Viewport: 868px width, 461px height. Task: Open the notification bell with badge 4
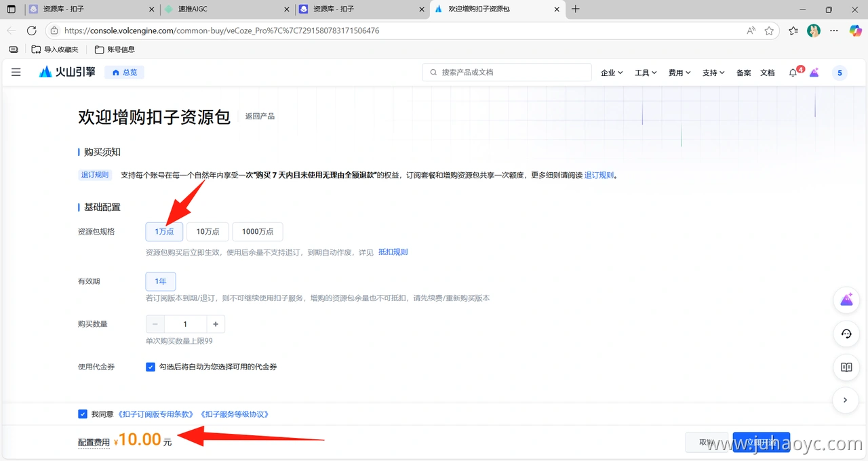tap(793, 73)
